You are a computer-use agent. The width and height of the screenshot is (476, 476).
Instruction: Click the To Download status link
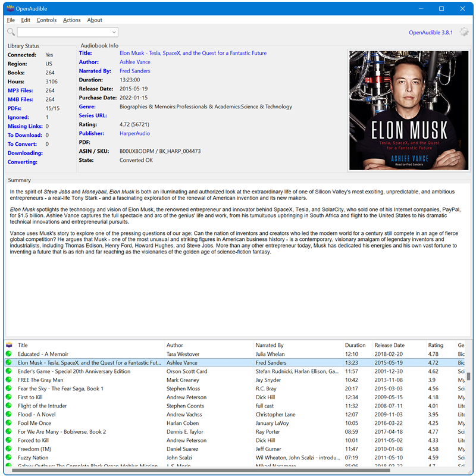tap(24, 135)
